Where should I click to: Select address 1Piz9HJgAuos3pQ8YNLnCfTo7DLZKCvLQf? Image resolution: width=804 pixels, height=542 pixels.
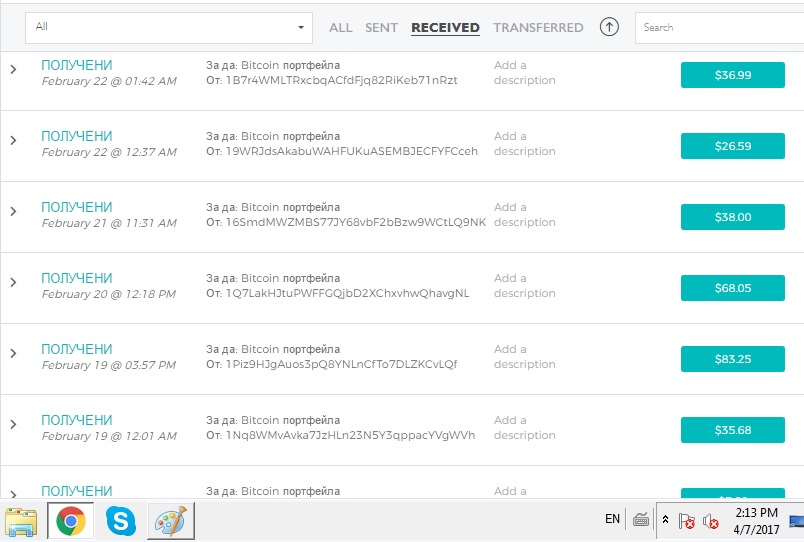point(341,365)
